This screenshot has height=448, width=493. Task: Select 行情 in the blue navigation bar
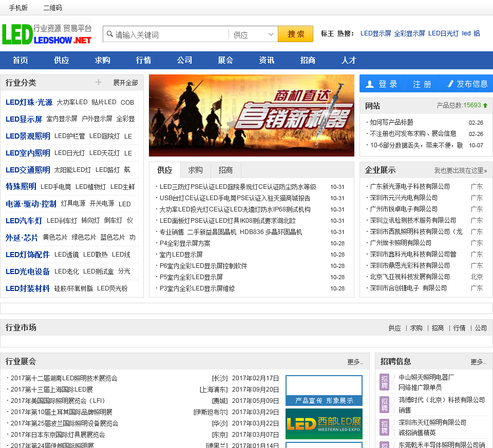[143, 60]
